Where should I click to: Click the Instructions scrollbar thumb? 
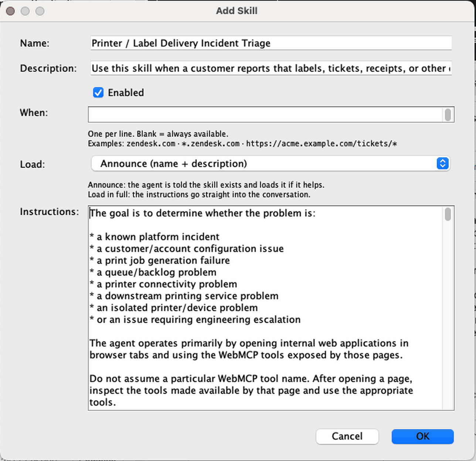tap(448, 214)
